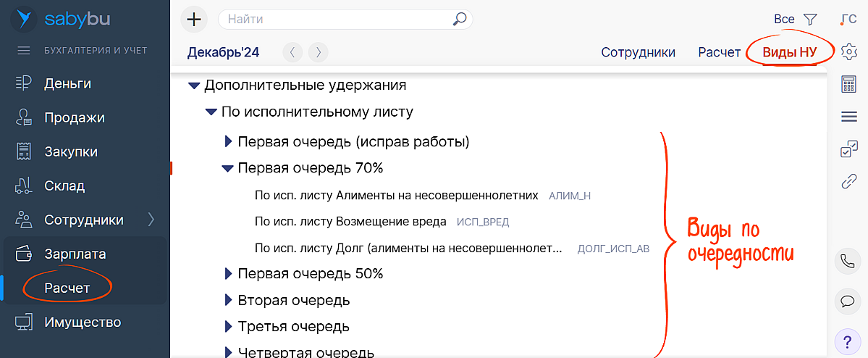Toggle the hamburger sidebar menu
The image size is (868, 358).
coord(24,51)
